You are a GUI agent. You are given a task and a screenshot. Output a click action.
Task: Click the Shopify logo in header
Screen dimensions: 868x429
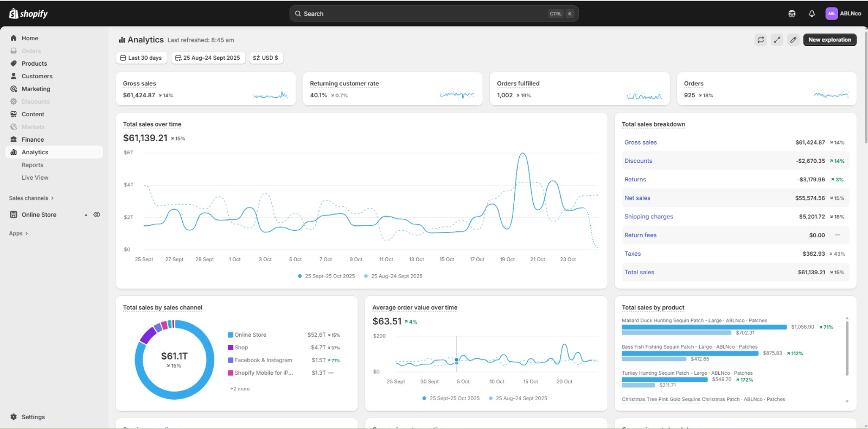click(29, 14)
